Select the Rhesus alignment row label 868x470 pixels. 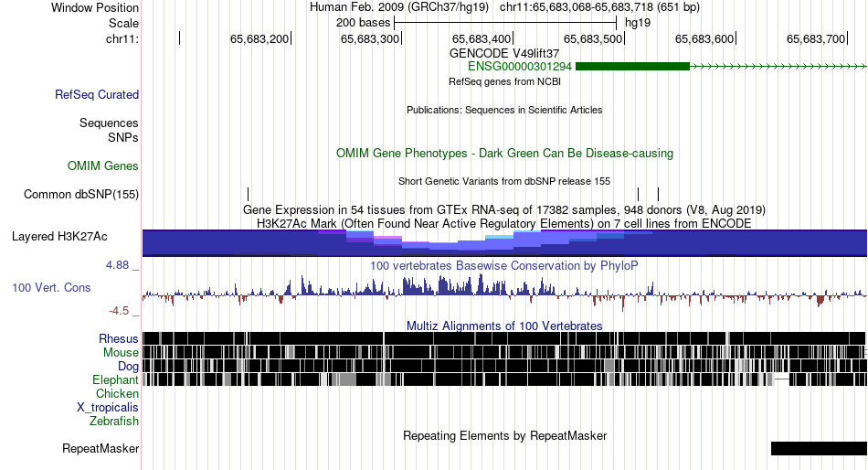point(118,338)
